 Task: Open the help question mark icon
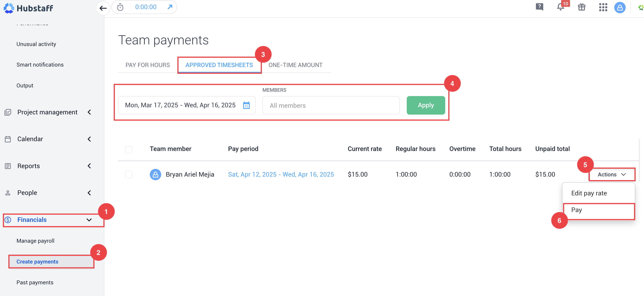click(539, 7)
